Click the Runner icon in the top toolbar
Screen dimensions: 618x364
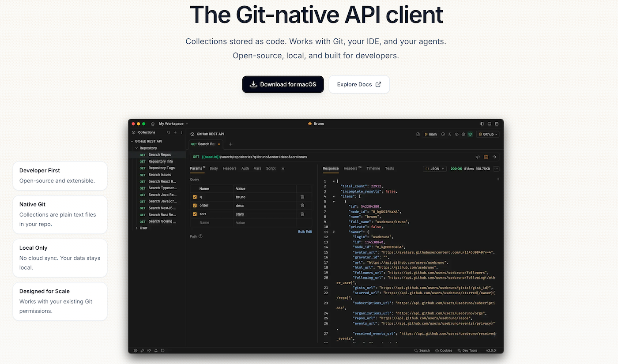(x=449, y=134)
